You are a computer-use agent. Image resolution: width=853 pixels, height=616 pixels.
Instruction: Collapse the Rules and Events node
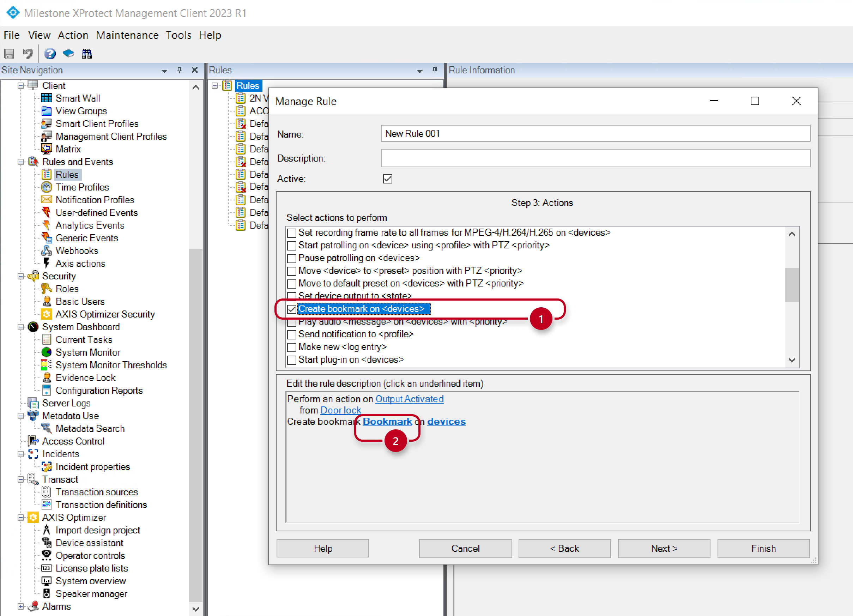click(21, 162)
